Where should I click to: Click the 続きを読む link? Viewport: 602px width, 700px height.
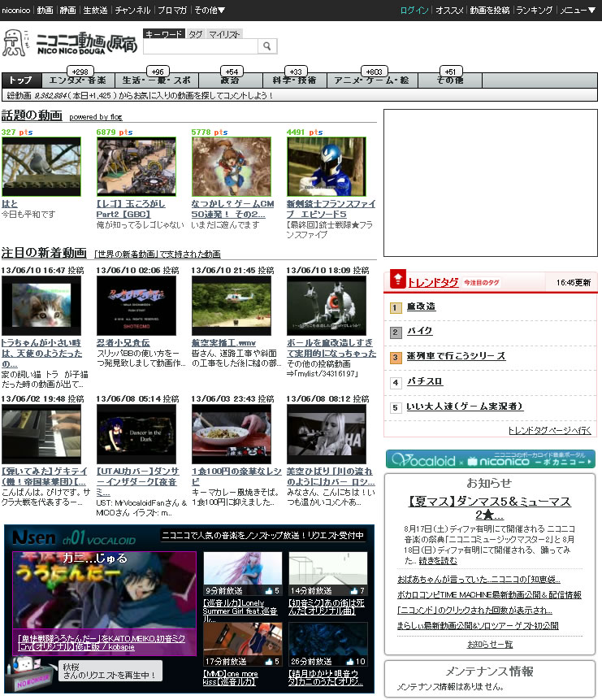pyautogui.click(x=438, y=561)
